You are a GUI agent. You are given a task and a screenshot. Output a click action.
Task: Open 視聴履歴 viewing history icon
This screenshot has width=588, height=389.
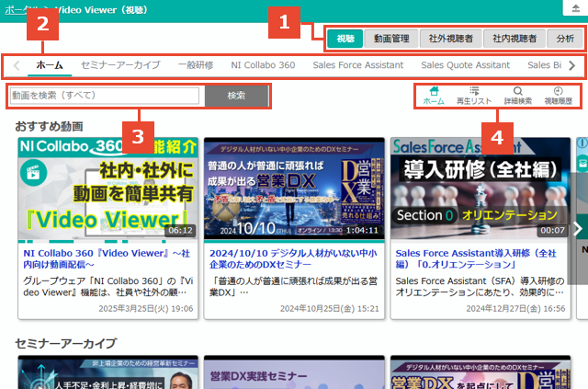tap(559, 96)
